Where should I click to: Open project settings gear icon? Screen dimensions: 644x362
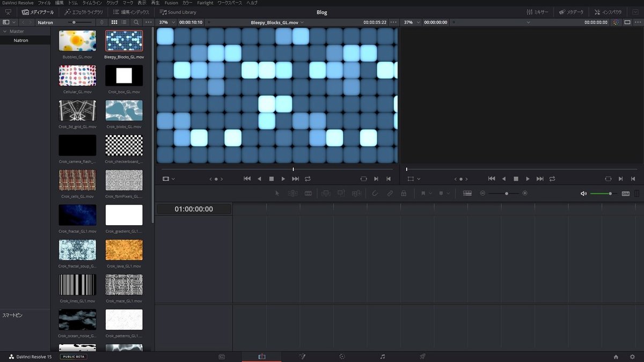[632, 357]
